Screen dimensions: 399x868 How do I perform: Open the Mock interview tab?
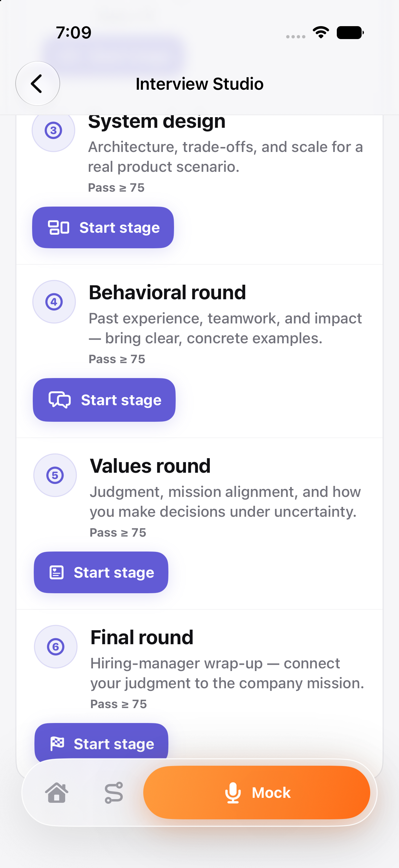point(257,793)
